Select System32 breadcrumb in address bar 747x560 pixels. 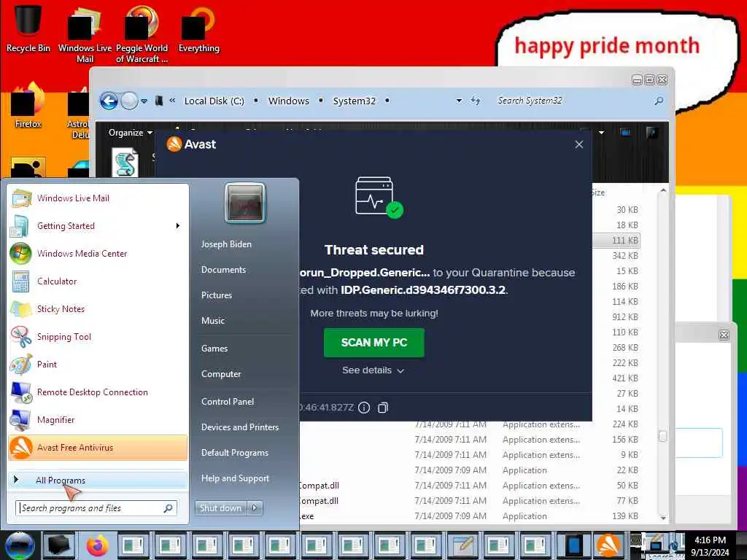[354, 101]
